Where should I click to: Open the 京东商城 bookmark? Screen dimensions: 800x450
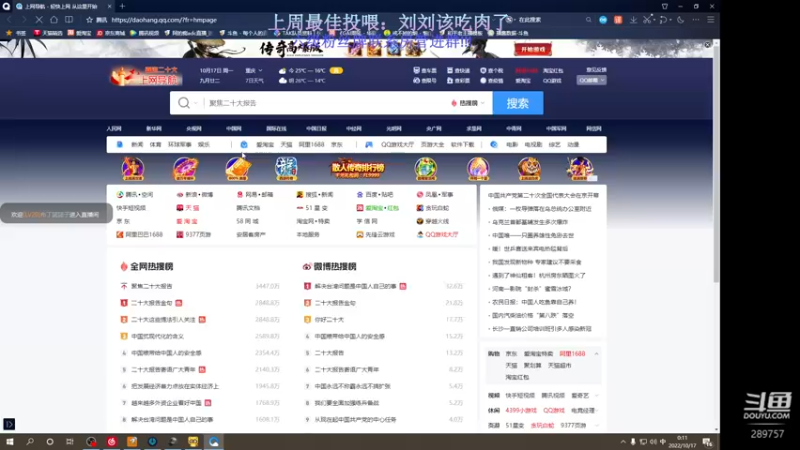tap(111, 33)
